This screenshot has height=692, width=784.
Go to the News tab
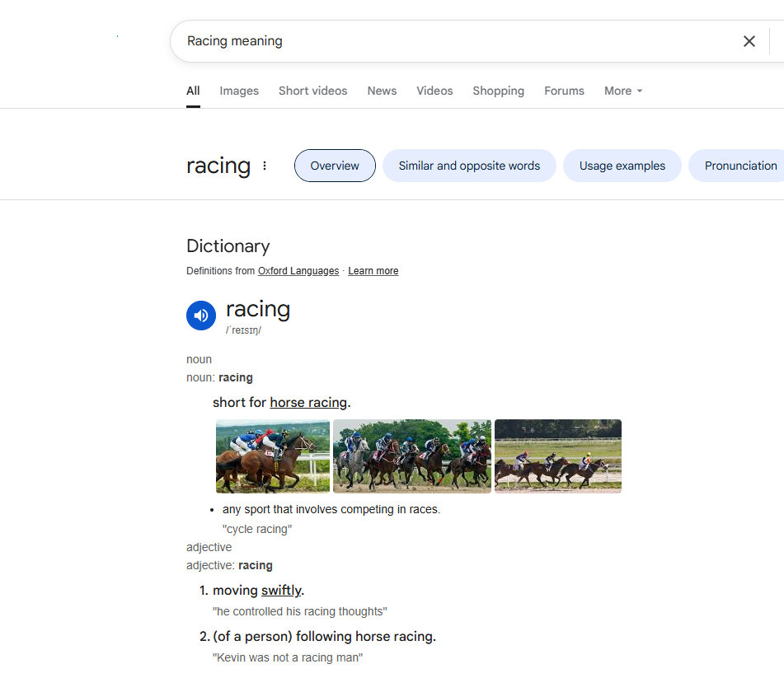pos(382,91)
